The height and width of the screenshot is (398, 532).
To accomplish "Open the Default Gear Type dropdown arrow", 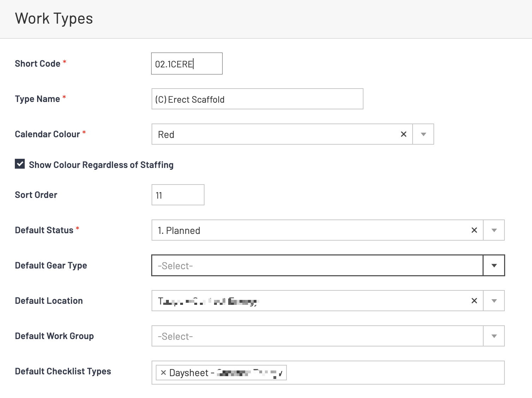I will (494, 265).
